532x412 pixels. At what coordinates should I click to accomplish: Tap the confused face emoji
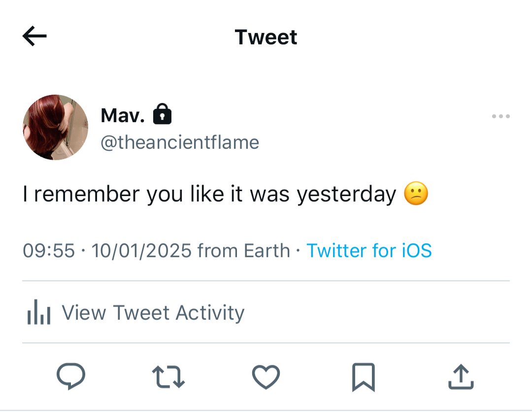(416, 194)
